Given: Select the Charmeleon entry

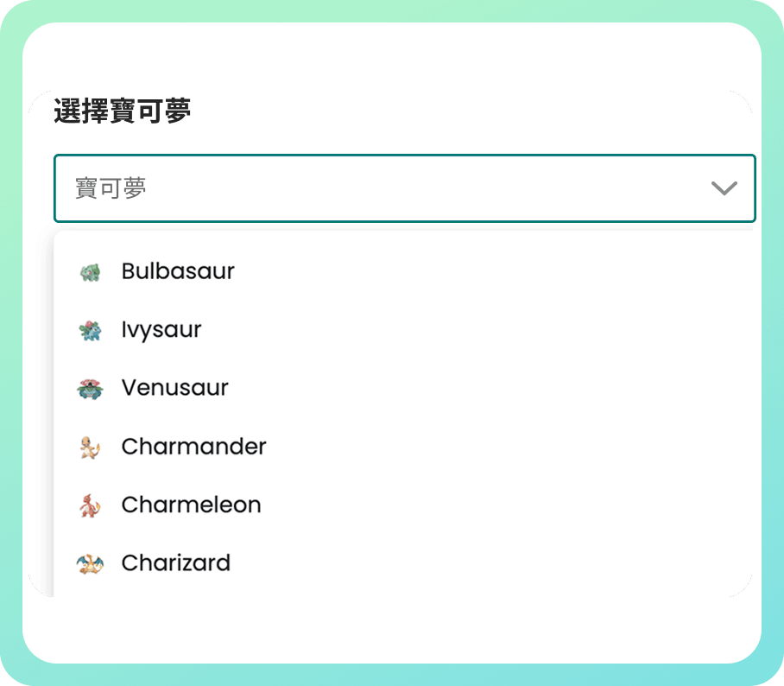Looking at the screenshot, I should click(191, 505).
